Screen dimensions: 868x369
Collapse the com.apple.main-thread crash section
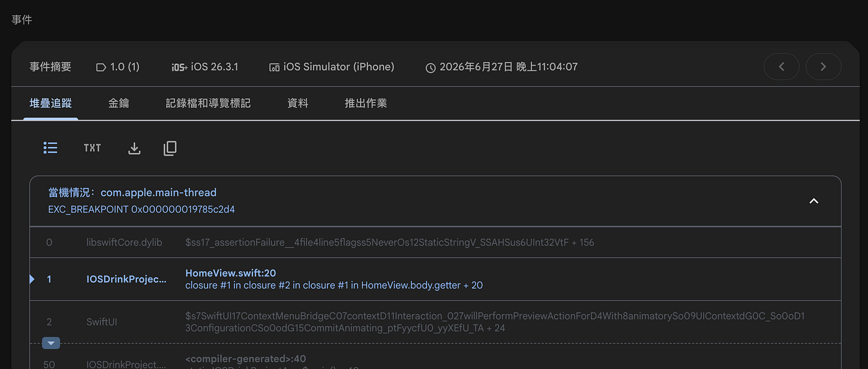tap(814, 201)
